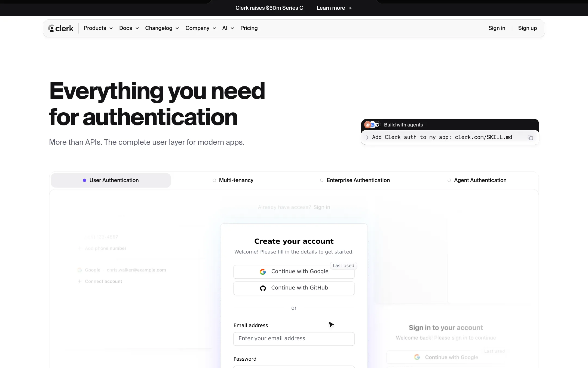Viewport: 588px width, 368px height.
Task: Open Learn more about Series C
Action: [334, 8]
